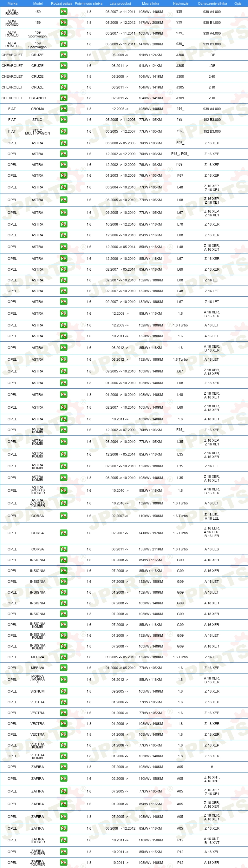Select the J309 body code cell

coord(180,98)
